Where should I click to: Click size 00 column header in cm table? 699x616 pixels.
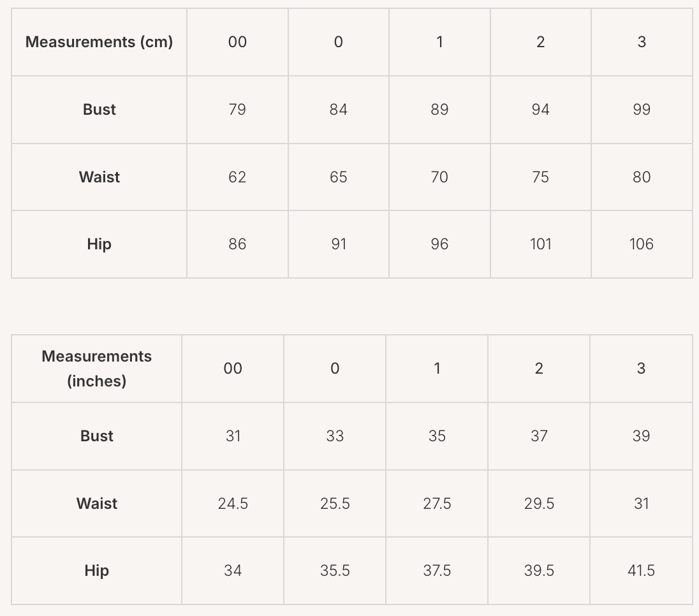[237, 42]
